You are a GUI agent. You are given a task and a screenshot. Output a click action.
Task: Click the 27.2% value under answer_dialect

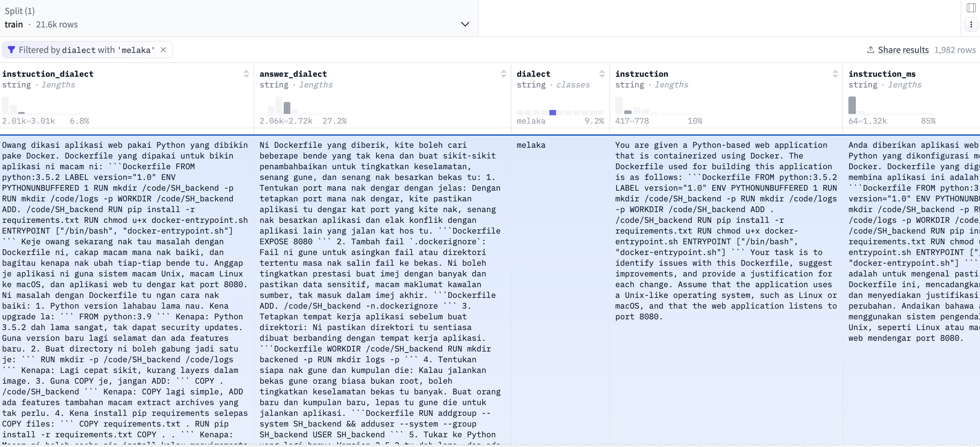point(334,121)
